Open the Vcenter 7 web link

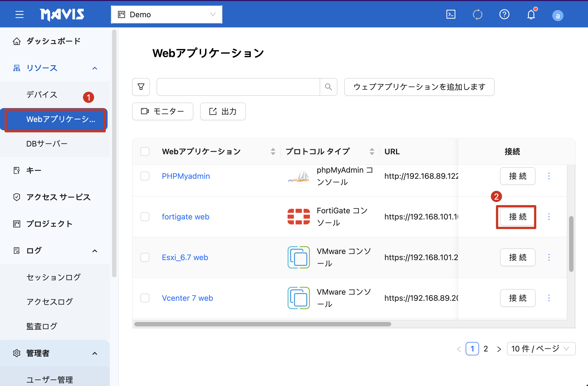pos(187,298)
